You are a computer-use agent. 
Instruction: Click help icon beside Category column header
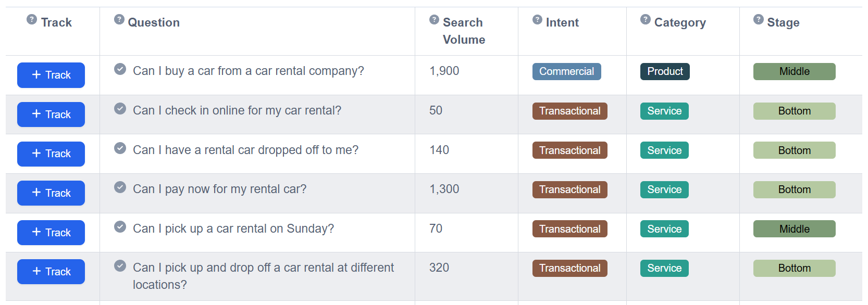point(646,20)
